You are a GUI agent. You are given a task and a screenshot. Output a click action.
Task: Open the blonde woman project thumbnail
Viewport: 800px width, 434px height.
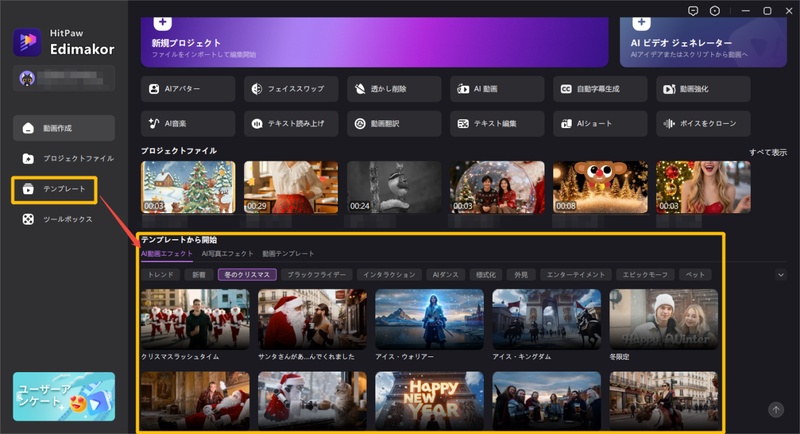[703, 187]
